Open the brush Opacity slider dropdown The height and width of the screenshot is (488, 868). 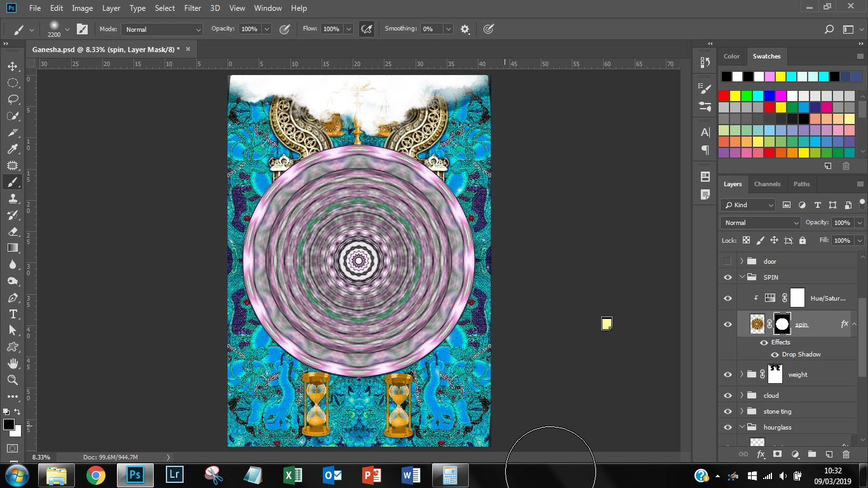pyautogui.click(x=267, y=29)
